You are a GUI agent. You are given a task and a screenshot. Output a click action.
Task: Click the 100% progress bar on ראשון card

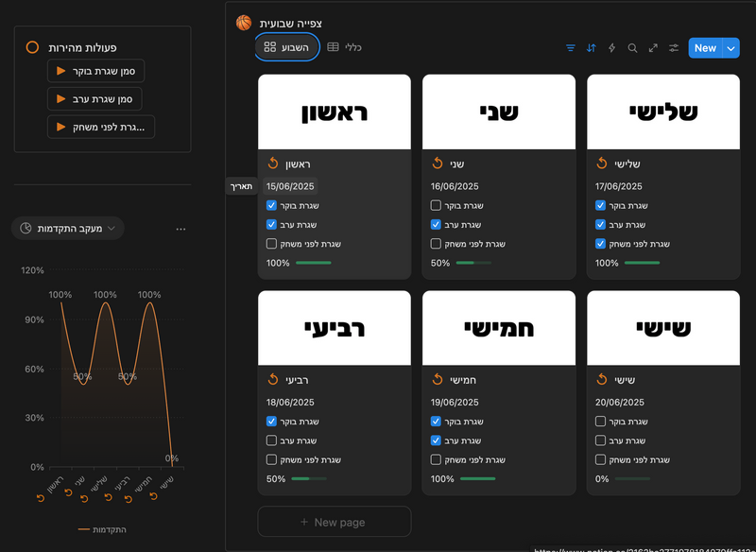tap(314, 263)
